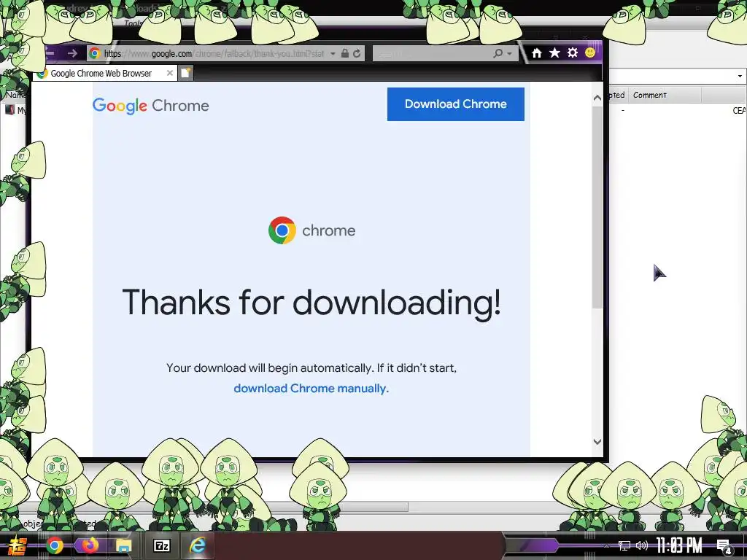Viewport: 747px width, 560px height.
Task: Click the vertical scrollbar thumb in the browser
Action: [597, 207]
